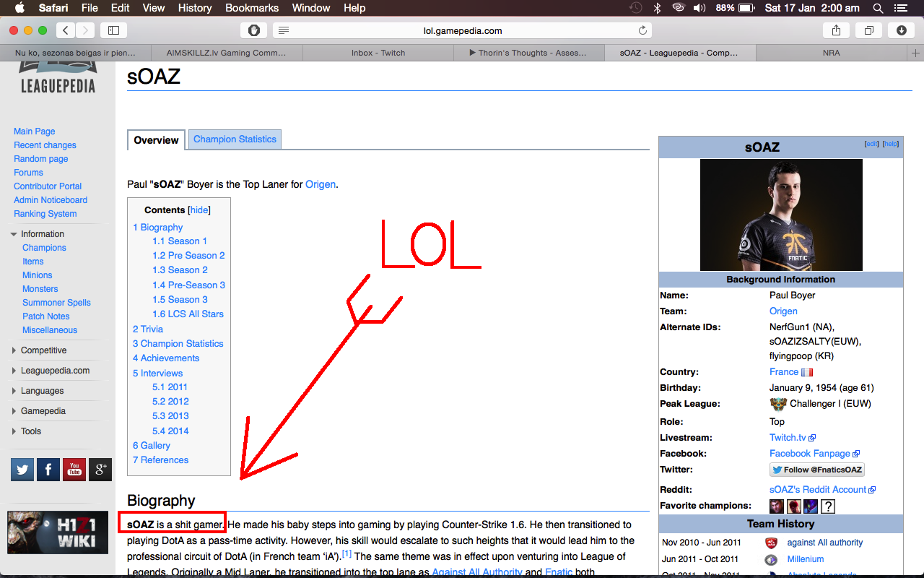Collapse the Information sidebar section

point(14,234)
